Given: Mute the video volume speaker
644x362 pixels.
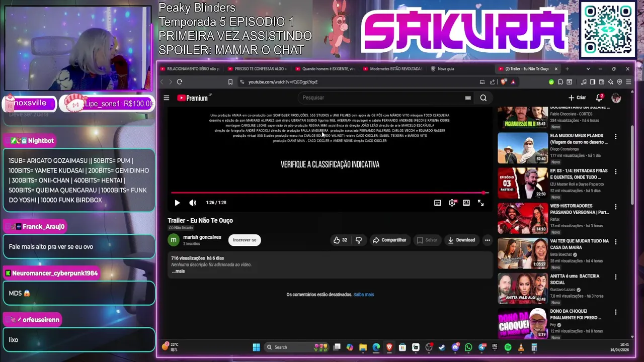Looking at the screenshot, I should [x=193, y=203].
